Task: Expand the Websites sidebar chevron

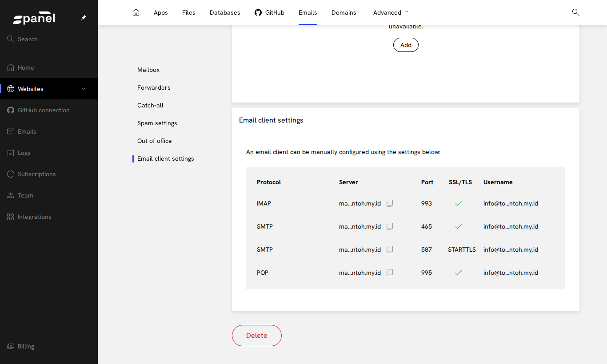Action: pos(84,89)
